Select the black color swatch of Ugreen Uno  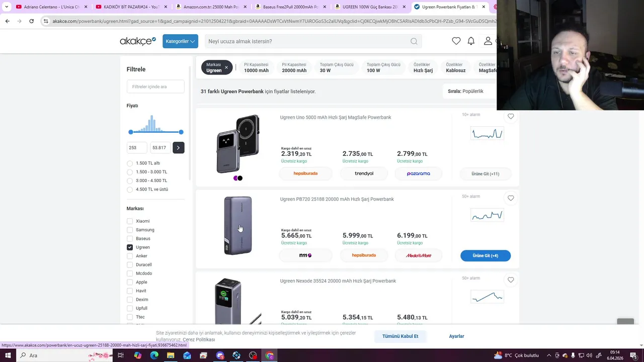coord(240,178)
